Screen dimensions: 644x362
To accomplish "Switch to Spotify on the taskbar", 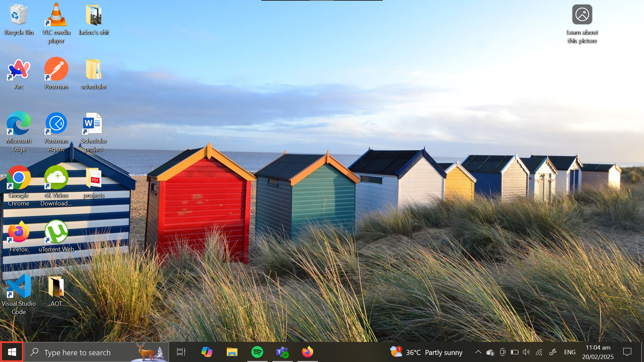I will click(x=257, y=352).
